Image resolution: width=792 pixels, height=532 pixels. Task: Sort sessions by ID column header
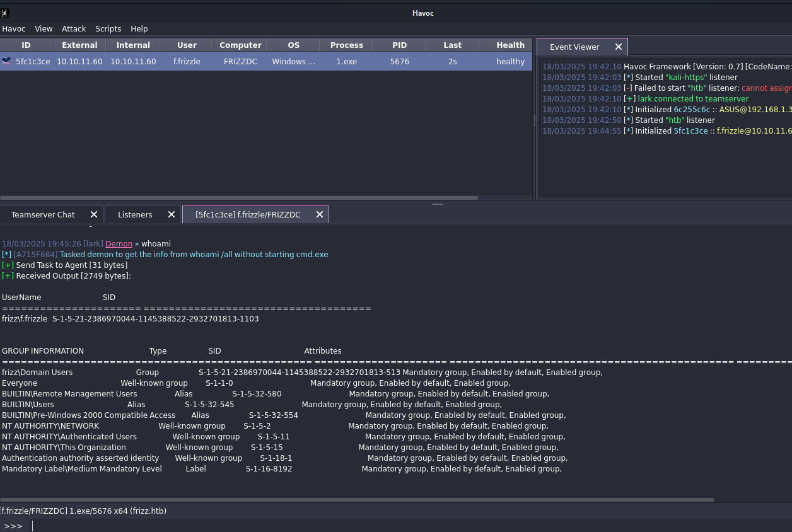[26, 45]
